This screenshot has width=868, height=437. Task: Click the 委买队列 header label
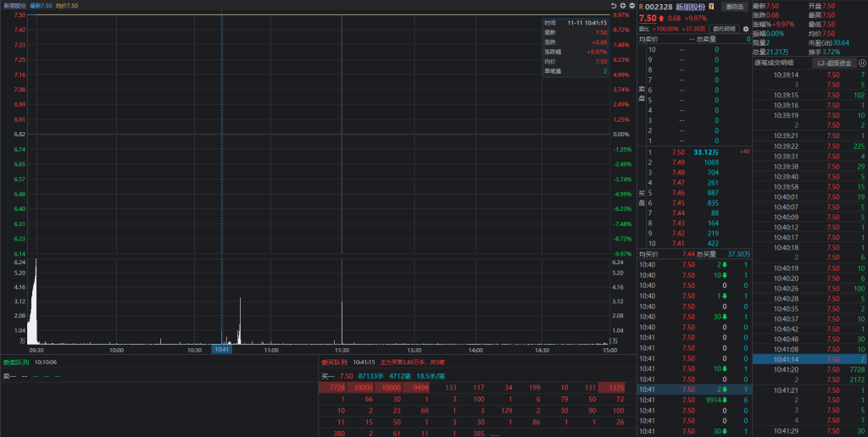pyautogui.click(x=334, y=362)
